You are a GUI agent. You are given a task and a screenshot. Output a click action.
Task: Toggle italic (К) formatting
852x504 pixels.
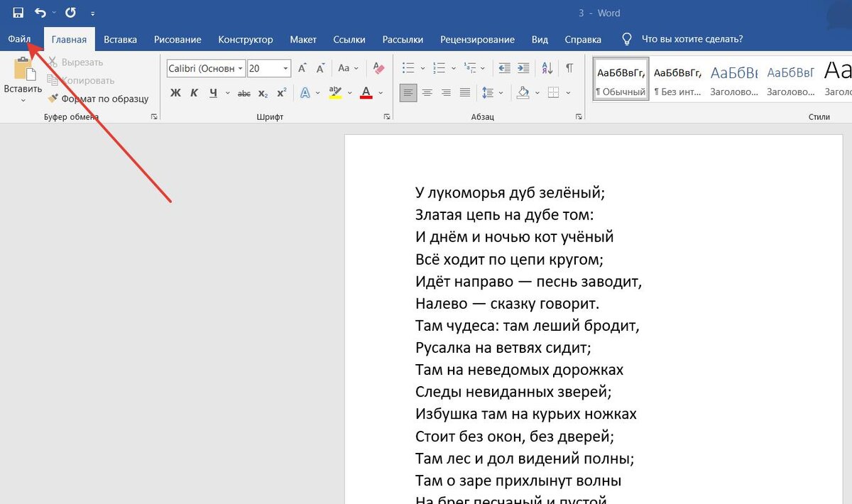pyautogui.click(x=193, y=93)
